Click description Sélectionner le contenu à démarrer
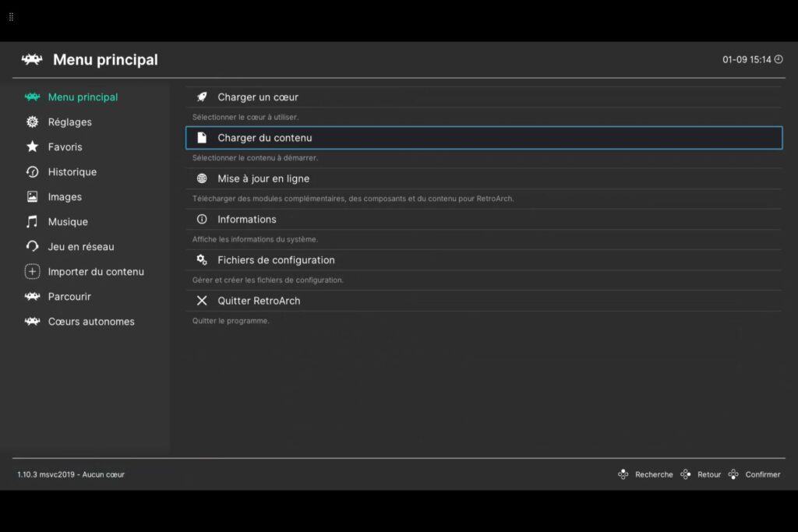798x532 pixels. click(255, 157)
